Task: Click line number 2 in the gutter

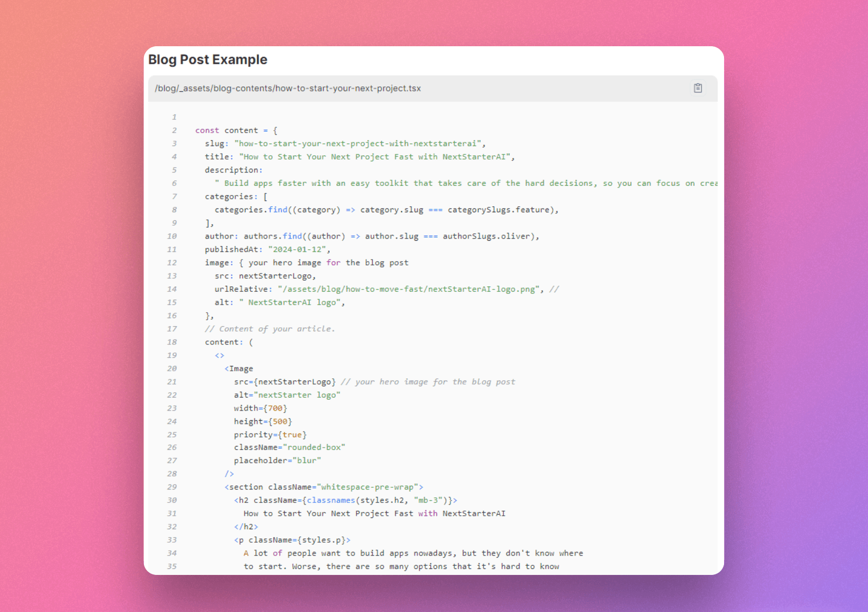Action: coord(174,130)
